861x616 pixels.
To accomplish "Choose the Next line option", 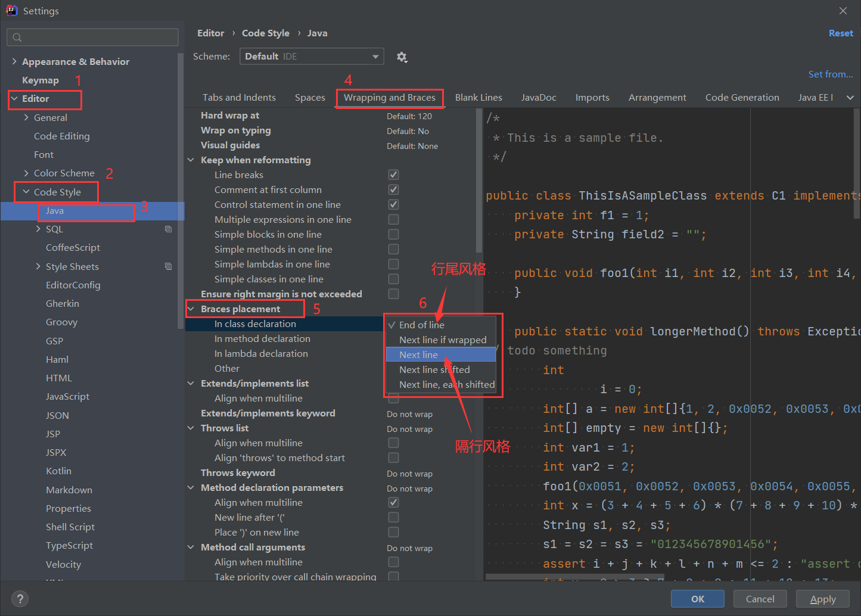I will pyautogui.click(x=441, y=354).
